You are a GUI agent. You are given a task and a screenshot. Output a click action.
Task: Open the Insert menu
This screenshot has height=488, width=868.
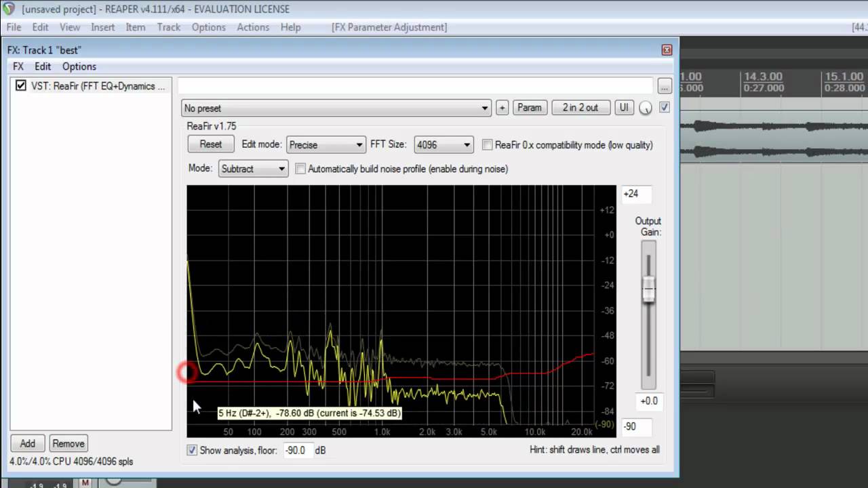click(103, 27)
